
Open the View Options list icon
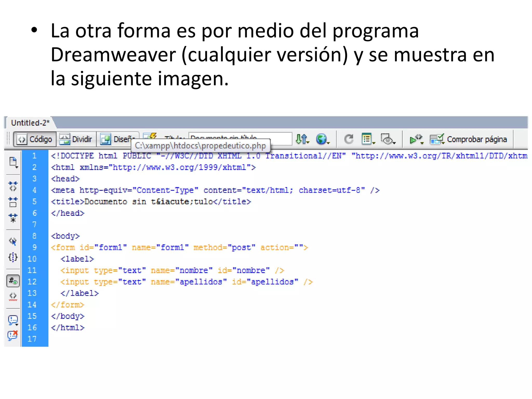click(368, 139)
